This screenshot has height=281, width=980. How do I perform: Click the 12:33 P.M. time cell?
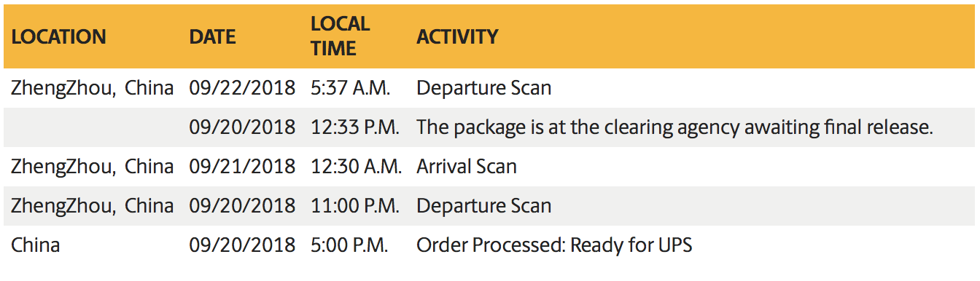[x=355, y=127]
